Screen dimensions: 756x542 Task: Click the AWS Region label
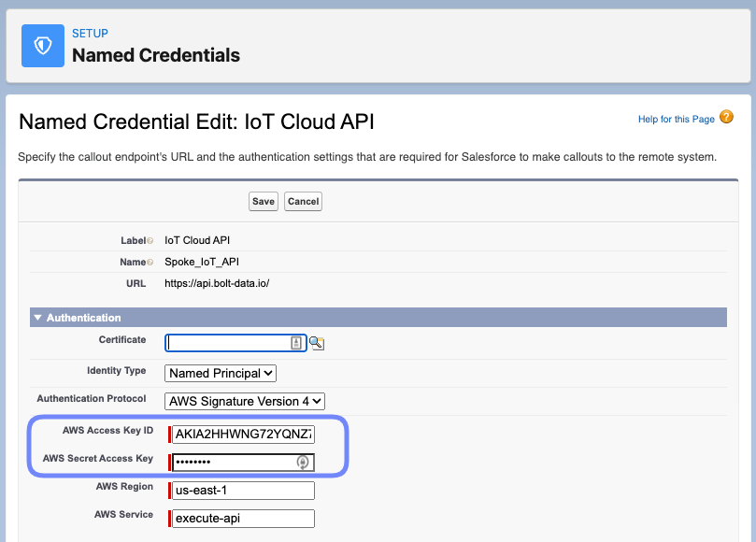[124, 486]
